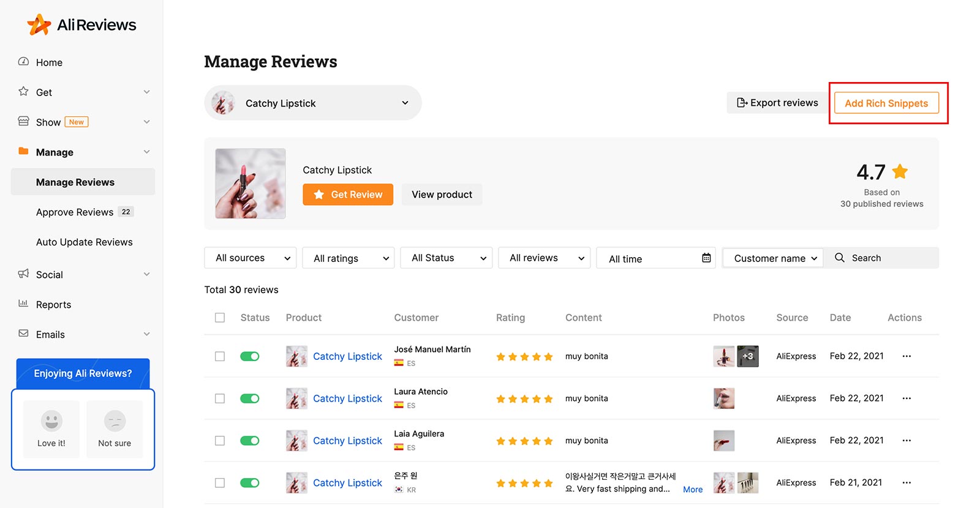Tick the select-all checkbox in table header
The image size is (980, 508).
pos(220,318)
